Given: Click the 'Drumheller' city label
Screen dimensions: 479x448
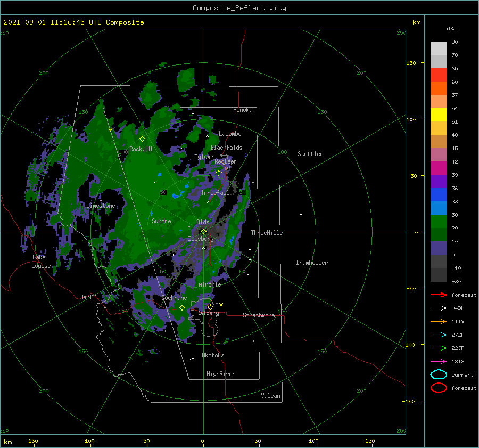Looking at the screenshot, I should [312, 263].
